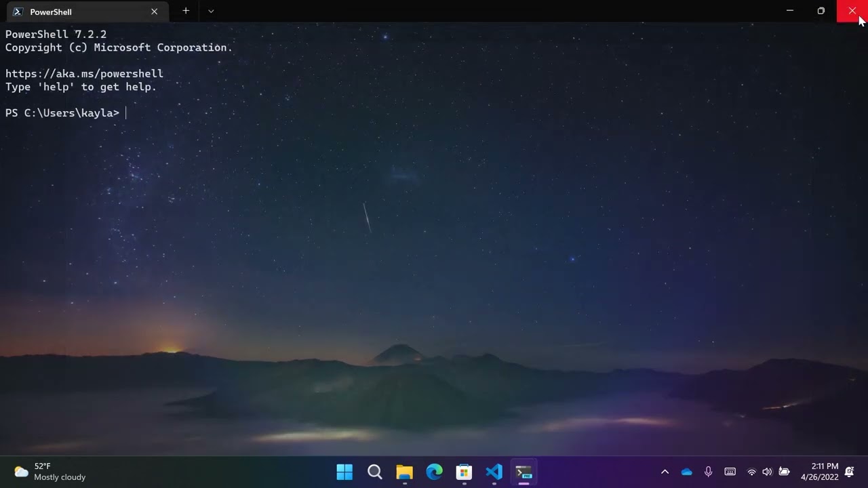Open Visual Studio Code from taskbar

point(494,472)
